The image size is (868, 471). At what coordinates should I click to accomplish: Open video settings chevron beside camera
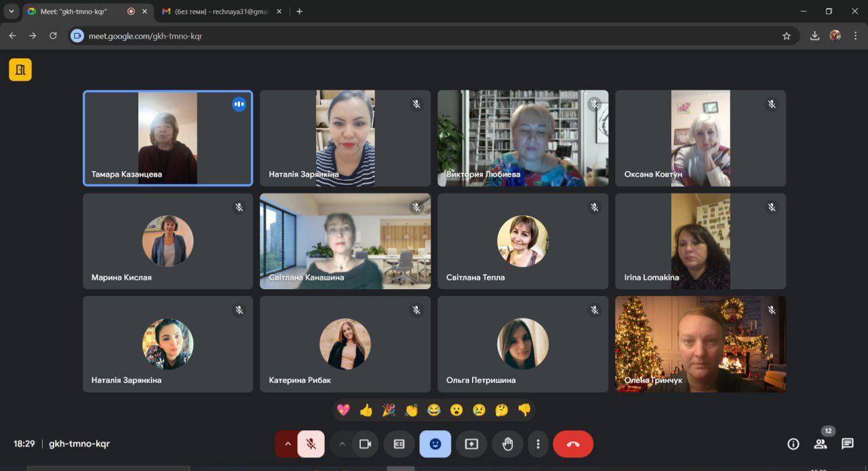pyautogui.click(x=342, y=444)
